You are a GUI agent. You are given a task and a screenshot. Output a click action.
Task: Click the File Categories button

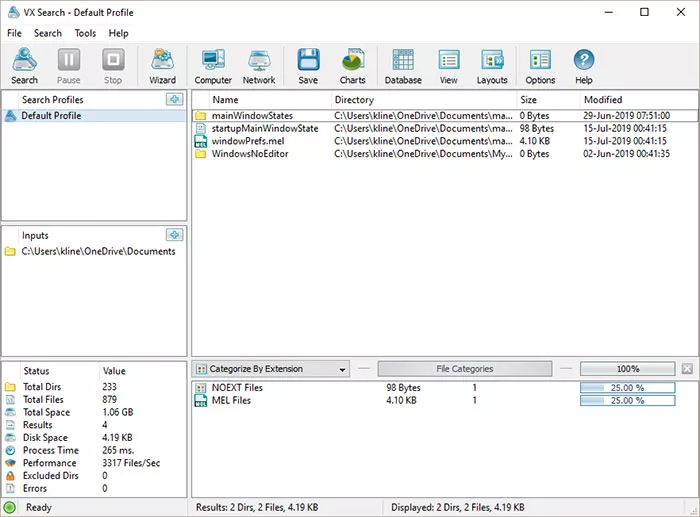(x=465, y=369)
